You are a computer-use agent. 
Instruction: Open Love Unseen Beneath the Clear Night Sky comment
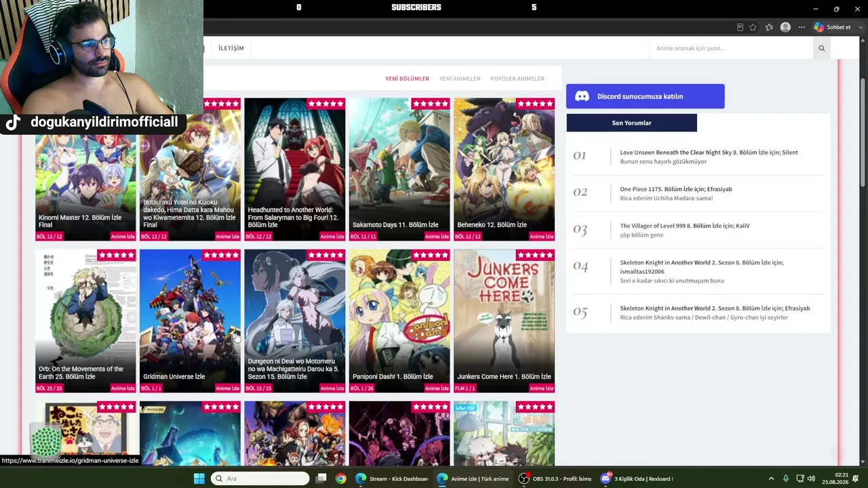coord(709,152)
